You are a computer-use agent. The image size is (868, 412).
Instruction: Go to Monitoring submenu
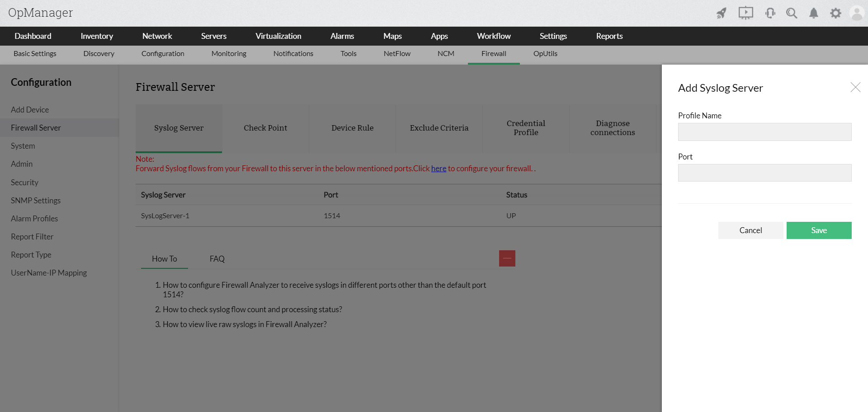tap(229, 54)
